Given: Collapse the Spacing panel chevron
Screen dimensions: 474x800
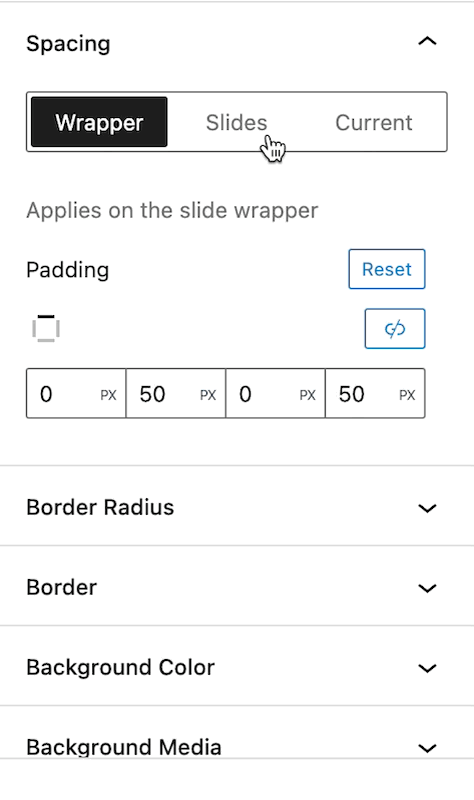Looking at the screenshot, I should pyautogui.click(x=427, y=41).
